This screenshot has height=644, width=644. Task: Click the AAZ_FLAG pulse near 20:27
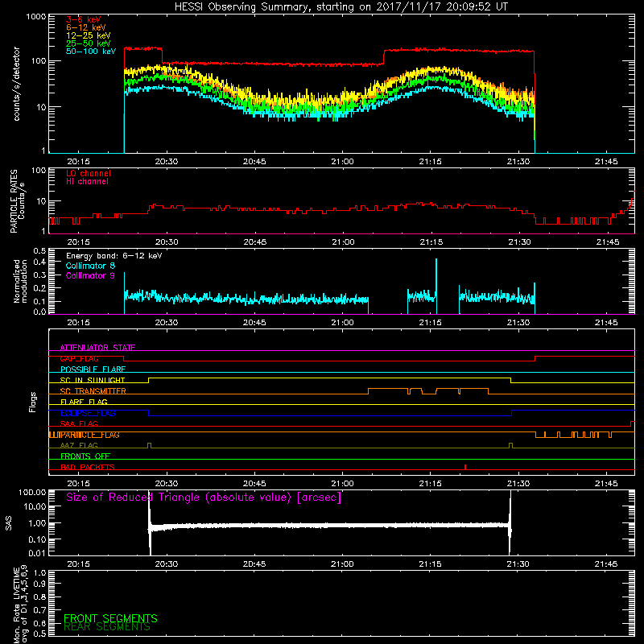pyautogui.click(x=149, y=446)
